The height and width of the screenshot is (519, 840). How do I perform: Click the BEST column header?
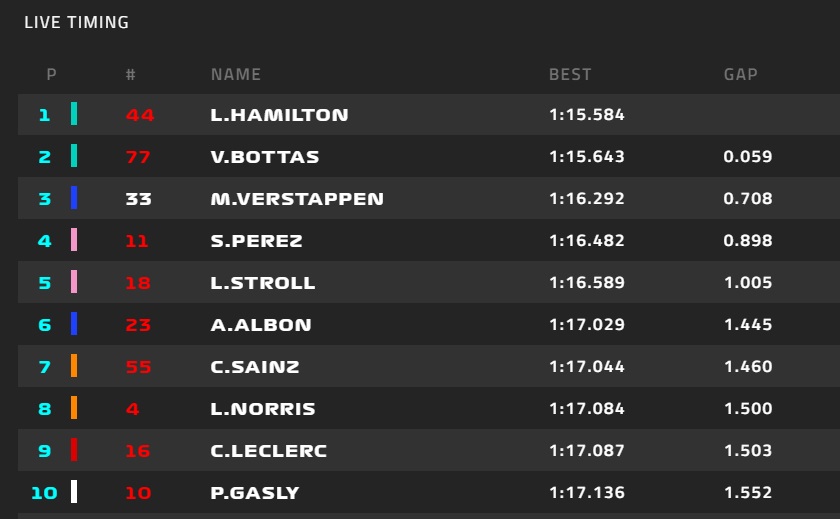click(x=570, y=74)
